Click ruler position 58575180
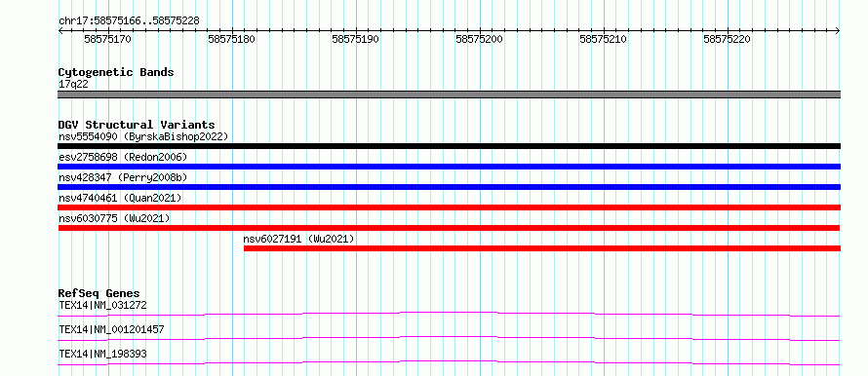Screen dimensions: 868x376 coord(232,39)
